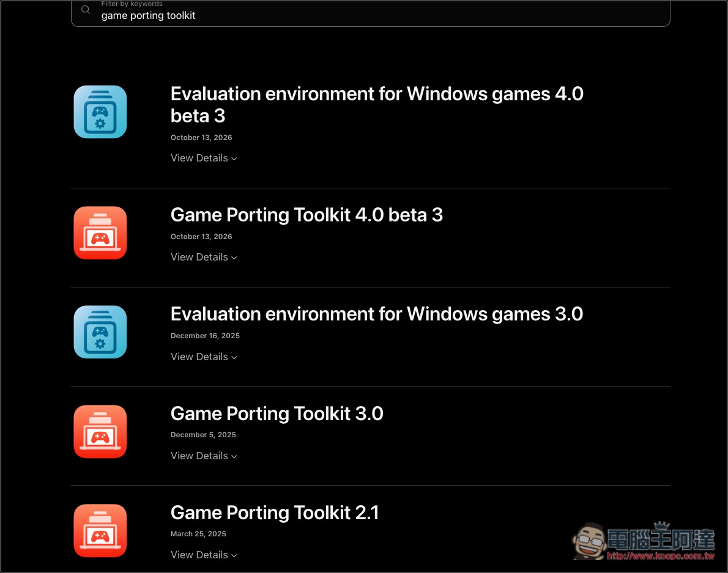Click the Game Porting Toolkit 4.0 beta 3 icon
The height and width of the screenshot is (573, 728).
click(100, 233)
